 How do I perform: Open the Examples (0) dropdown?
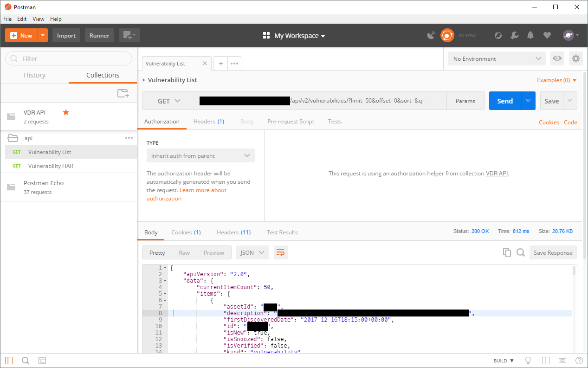[557, 80]
